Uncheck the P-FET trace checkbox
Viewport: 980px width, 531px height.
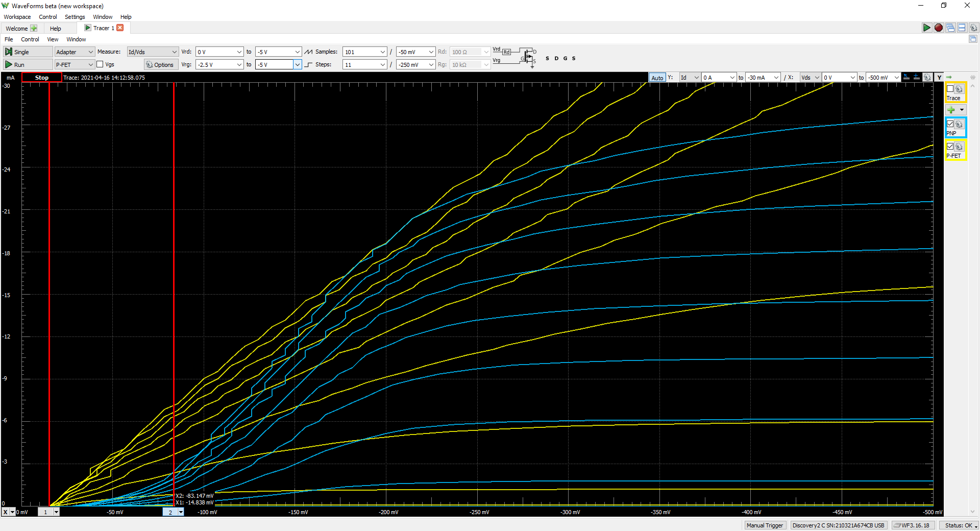tap(950, 147)
